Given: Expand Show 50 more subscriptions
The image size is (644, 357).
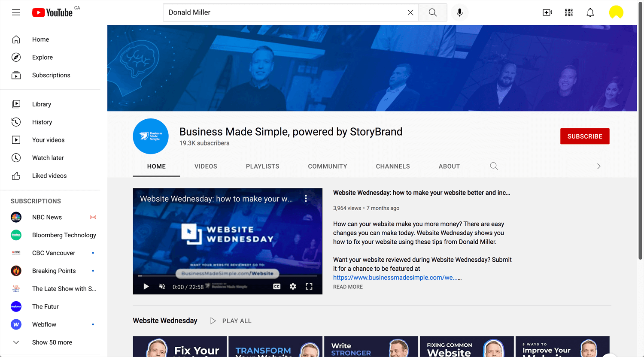Looking at the screenshot, I should pos(50,342).
